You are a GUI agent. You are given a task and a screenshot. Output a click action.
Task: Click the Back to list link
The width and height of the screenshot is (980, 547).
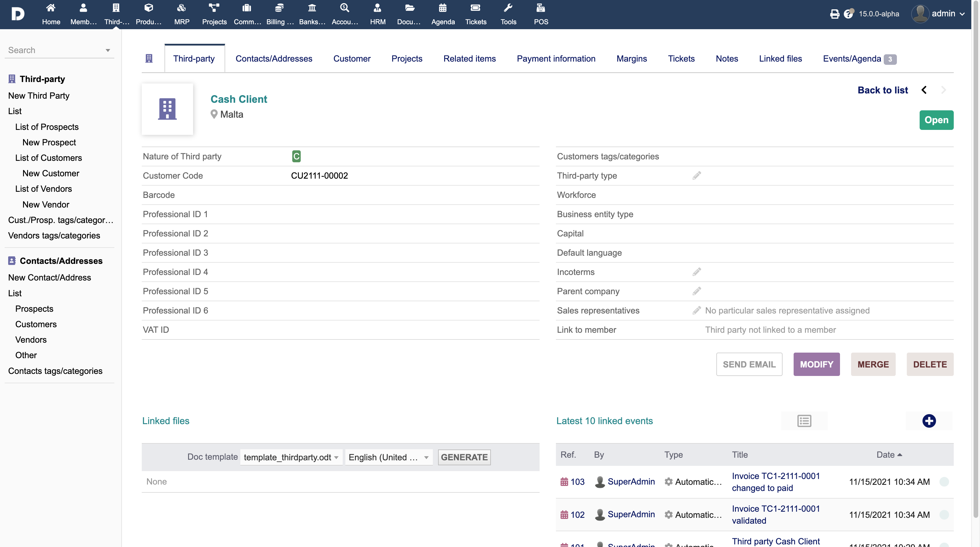pos(882,90)
